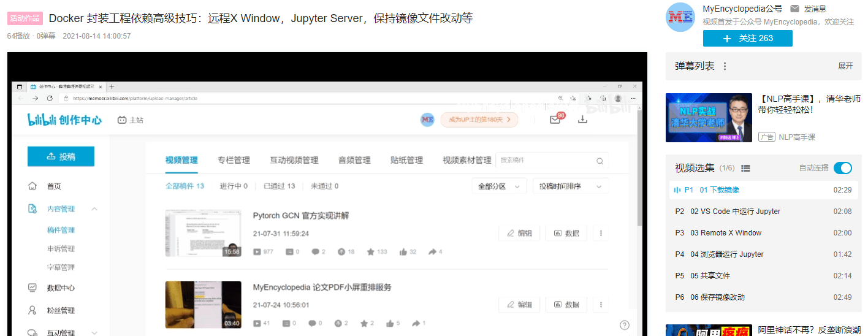Click the search magnifier in 搜索稿件

click(600, 161)
